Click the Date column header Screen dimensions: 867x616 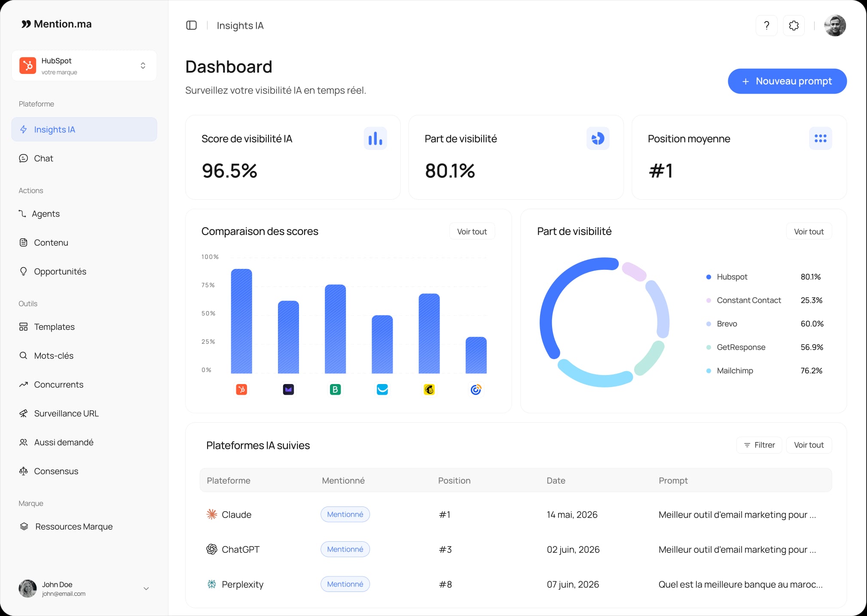(x=556, y=480)
